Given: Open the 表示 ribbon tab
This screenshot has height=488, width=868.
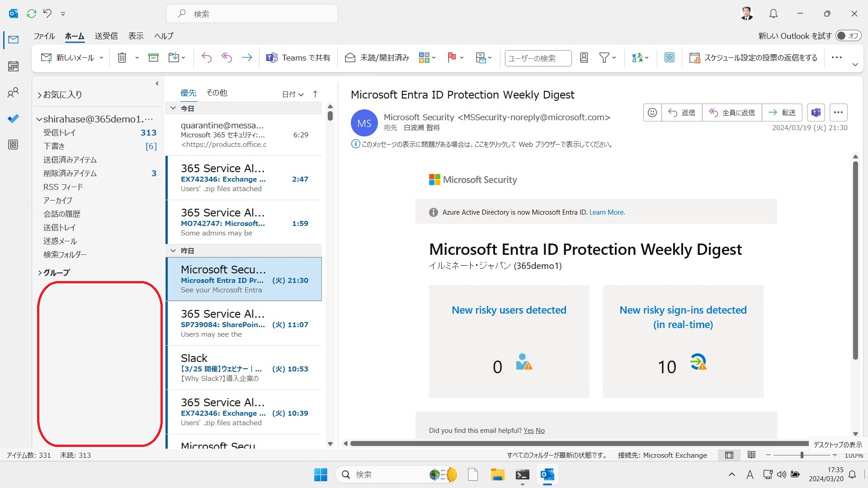Looking at the screenshot, I should [x=136, y=36].
